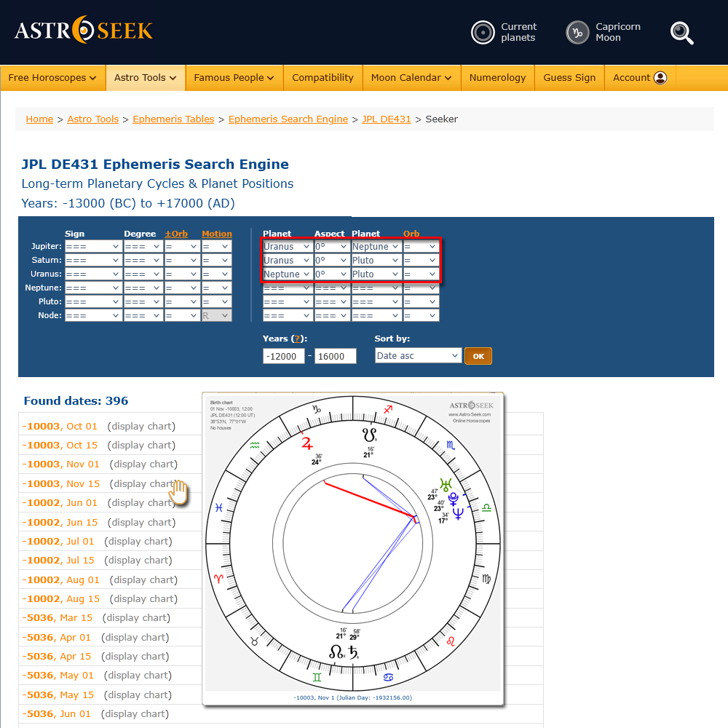Image resolution: width=728 pixels, height=728 pixels.
Task: Open the Sort by Date asc dropdown
Action: click(418, 356)
